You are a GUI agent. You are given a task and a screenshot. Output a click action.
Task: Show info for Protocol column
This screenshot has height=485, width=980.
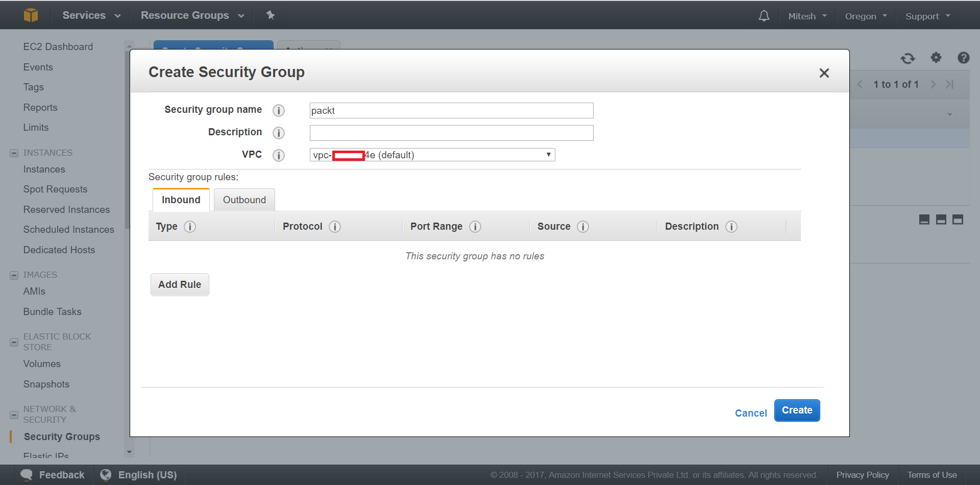335,227
